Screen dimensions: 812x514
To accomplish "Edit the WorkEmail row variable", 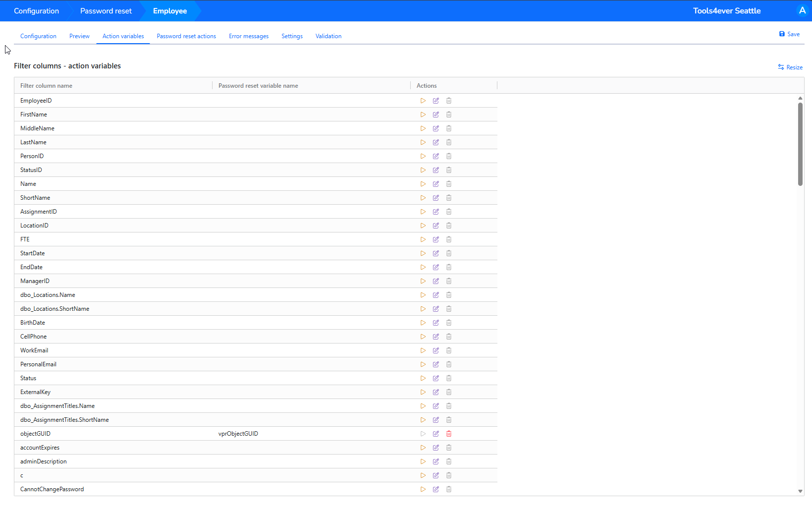I will pos(436,350).
